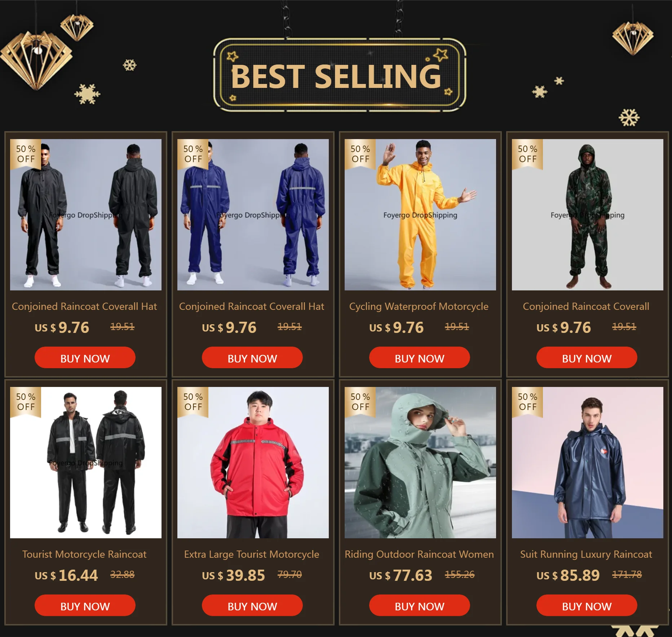Click the 50% OFF badge on red jacket
The width and height of the screenshot is (672, 637).
pyautogui.click(x=193, y=402)
